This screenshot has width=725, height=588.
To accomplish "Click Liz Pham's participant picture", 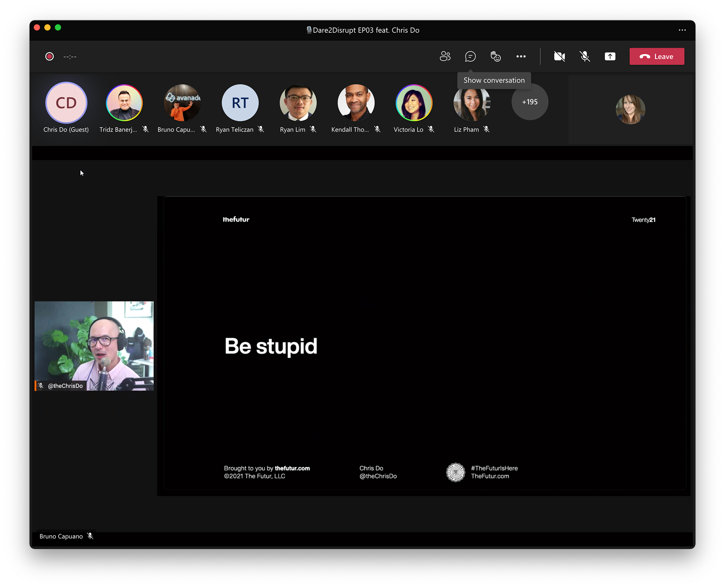I will (x=472, y=103).
